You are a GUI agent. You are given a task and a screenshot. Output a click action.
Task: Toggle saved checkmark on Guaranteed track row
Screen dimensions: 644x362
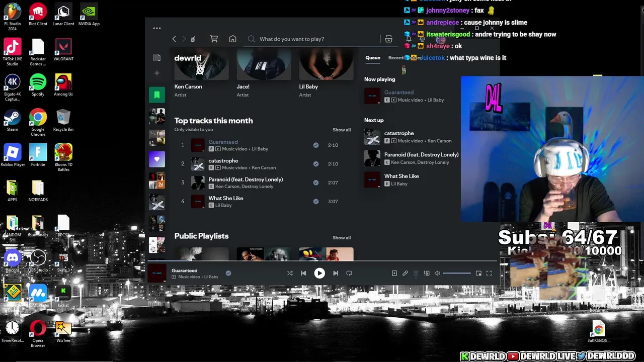click(316, 145)
